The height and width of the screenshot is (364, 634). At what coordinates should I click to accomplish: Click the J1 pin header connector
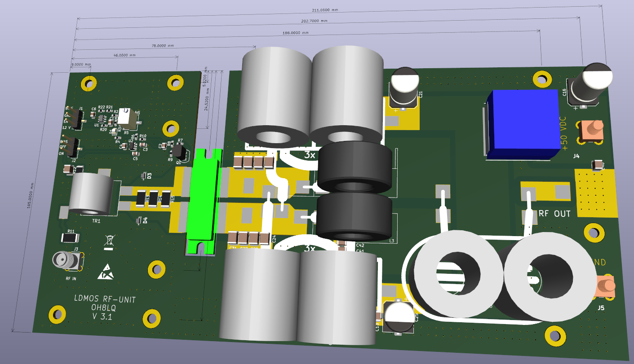tap(74, 118)
